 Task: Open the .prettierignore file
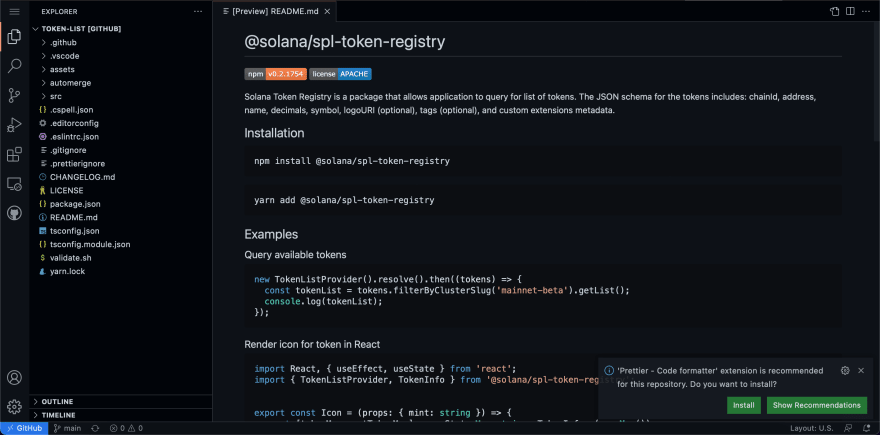(x=121, y=164)
